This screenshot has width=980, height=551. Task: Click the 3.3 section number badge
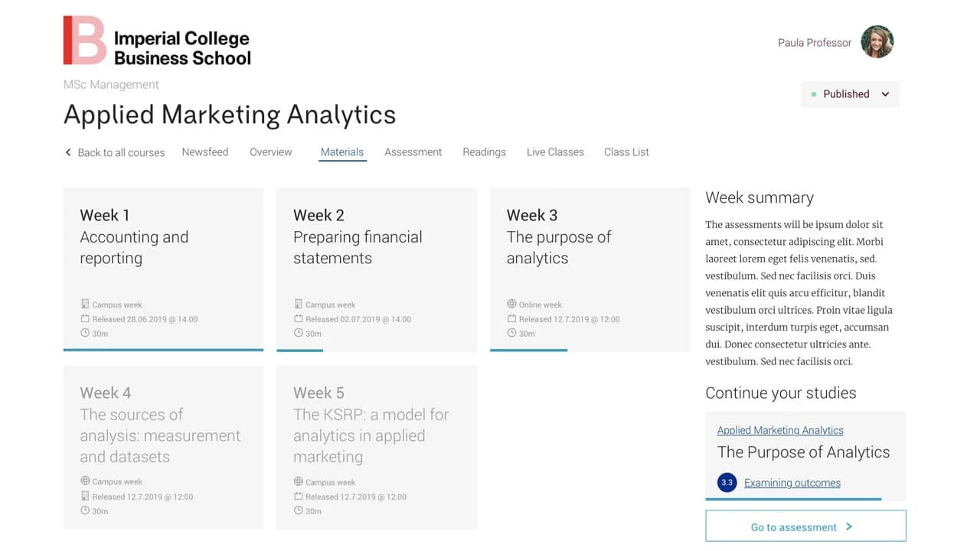pyautogui.click(x=727, y=483)
